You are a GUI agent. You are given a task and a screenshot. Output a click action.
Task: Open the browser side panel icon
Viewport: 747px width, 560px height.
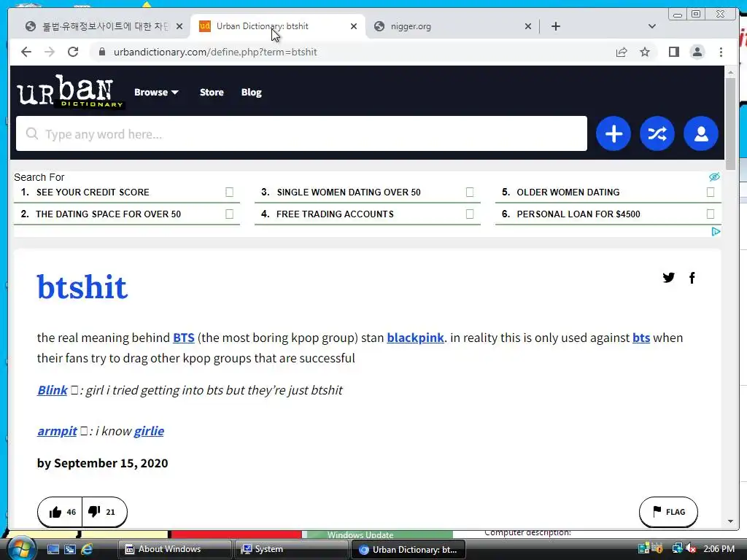click(673, 52)
